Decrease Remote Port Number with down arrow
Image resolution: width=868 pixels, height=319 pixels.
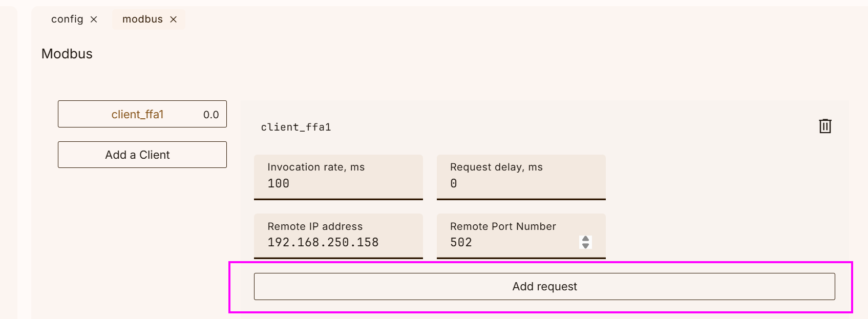pos(585,246)
